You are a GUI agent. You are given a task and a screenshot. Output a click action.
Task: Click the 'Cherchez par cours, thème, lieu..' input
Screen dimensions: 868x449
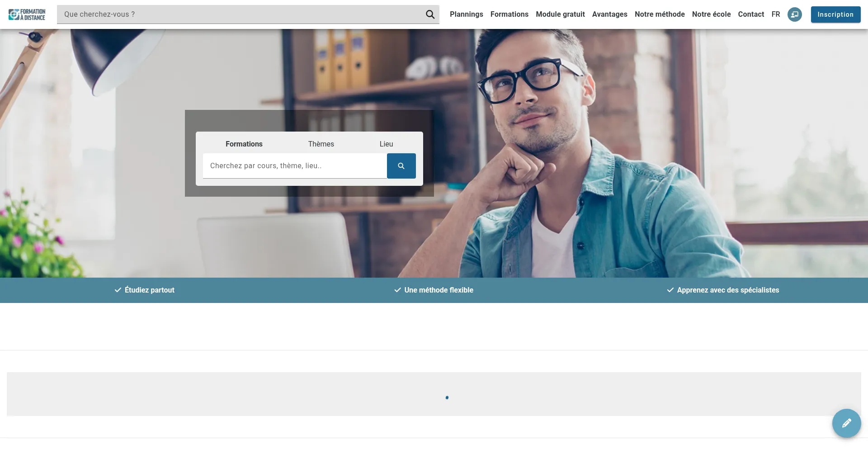click(x=294, y=166)
